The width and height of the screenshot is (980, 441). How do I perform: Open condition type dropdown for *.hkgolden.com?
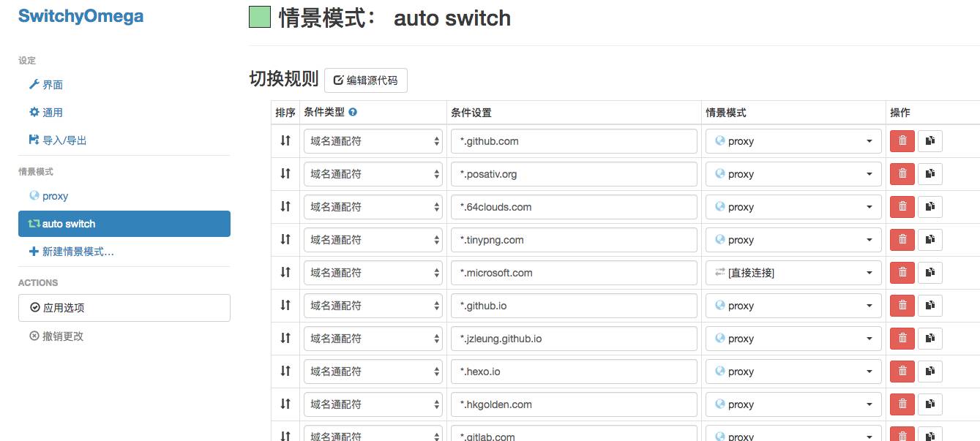tap(373, 404)
